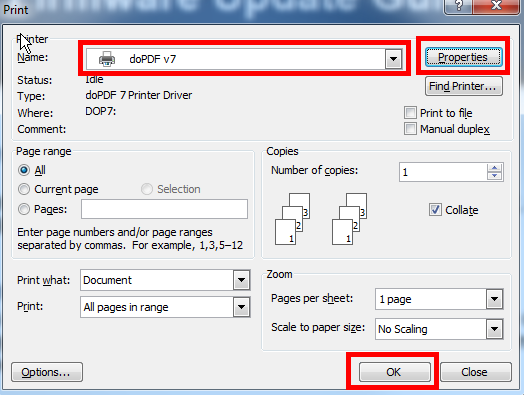
Task: Click Find Printer button
Action: point(464,86)
